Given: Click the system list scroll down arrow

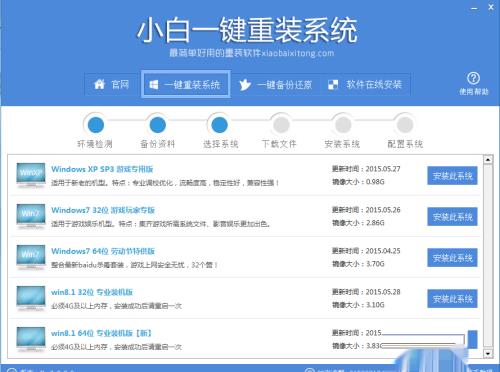Looking at the screenshot, I should pos(488,353).
